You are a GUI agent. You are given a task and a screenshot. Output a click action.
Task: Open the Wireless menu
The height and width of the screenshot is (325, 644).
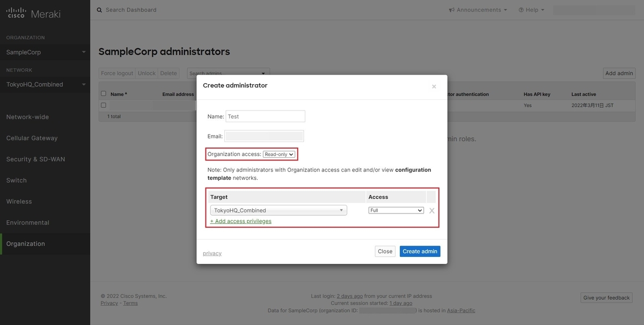click(19, 202)
